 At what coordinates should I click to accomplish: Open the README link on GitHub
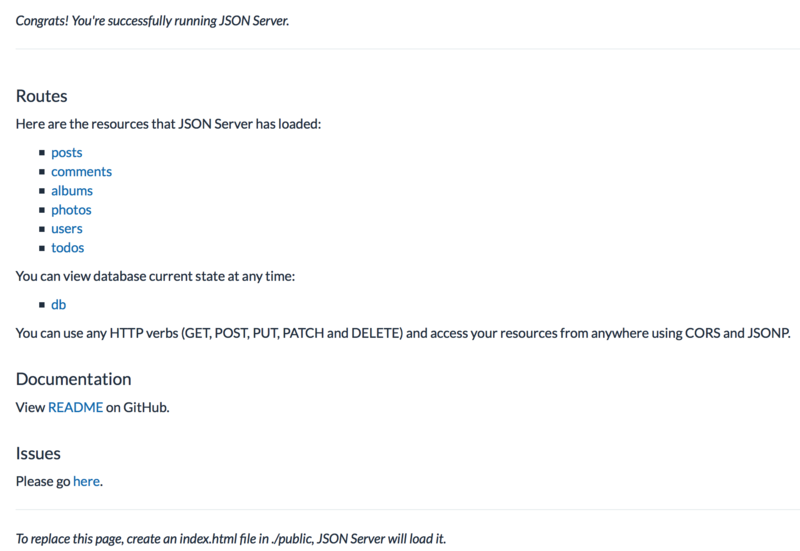pyautogui.click(x=75, y=407)
